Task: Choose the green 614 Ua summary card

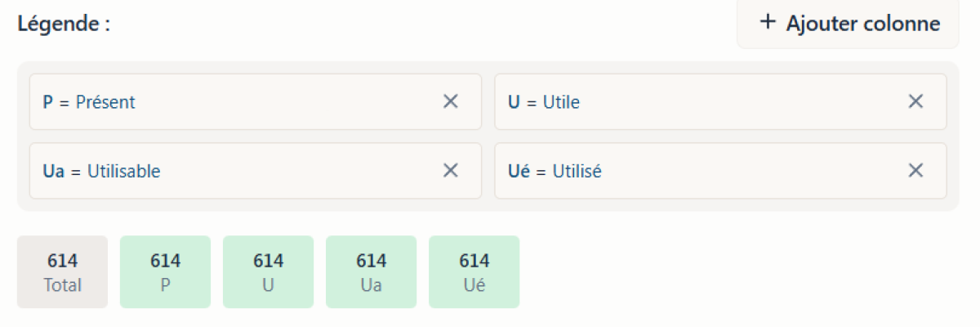Action: [x=371, y=272]
